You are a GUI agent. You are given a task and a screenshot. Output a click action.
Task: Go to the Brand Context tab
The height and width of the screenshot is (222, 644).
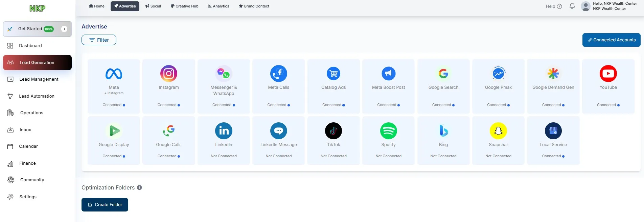tap(254, 6)
